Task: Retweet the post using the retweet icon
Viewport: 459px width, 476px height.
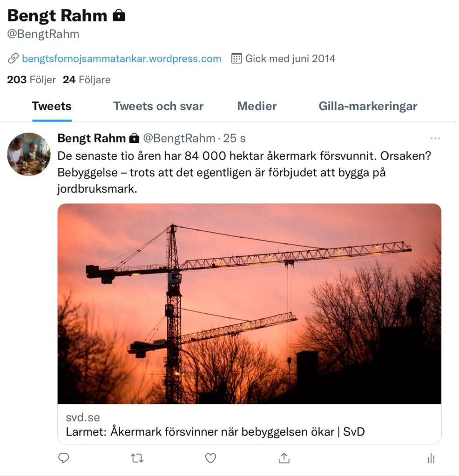Action: tap(137, 458)
